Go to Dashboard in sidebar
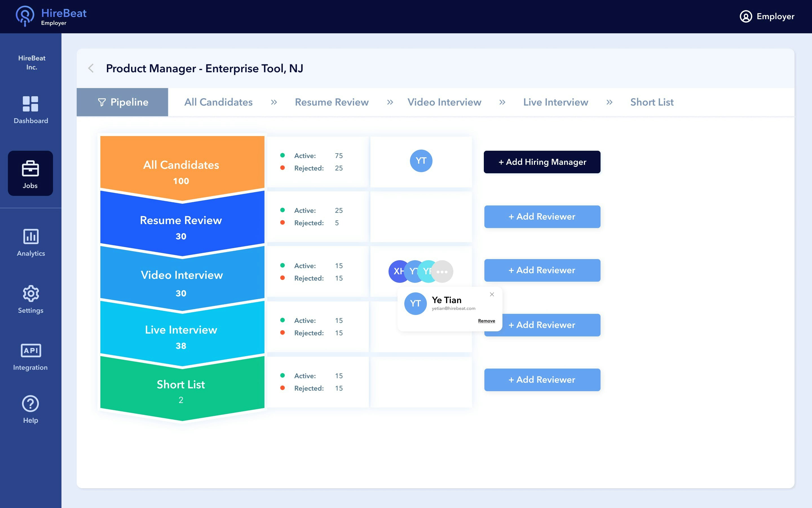The height and width of the screenshot is (508, 812). (30, 110)
